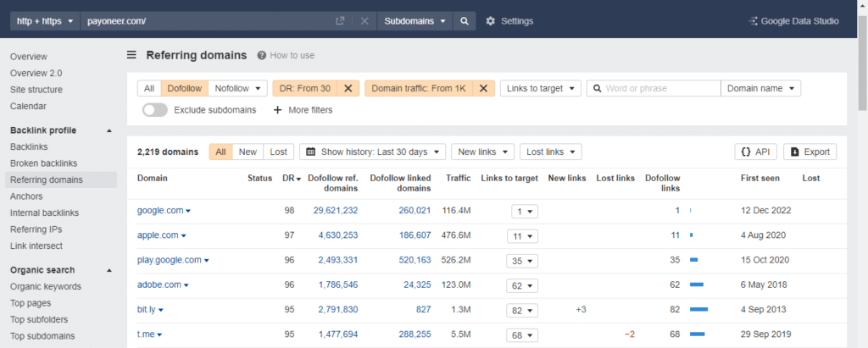Click the payoneer.com/ URL input field
This screenshot has width=868, height=348.
(208, 21)
